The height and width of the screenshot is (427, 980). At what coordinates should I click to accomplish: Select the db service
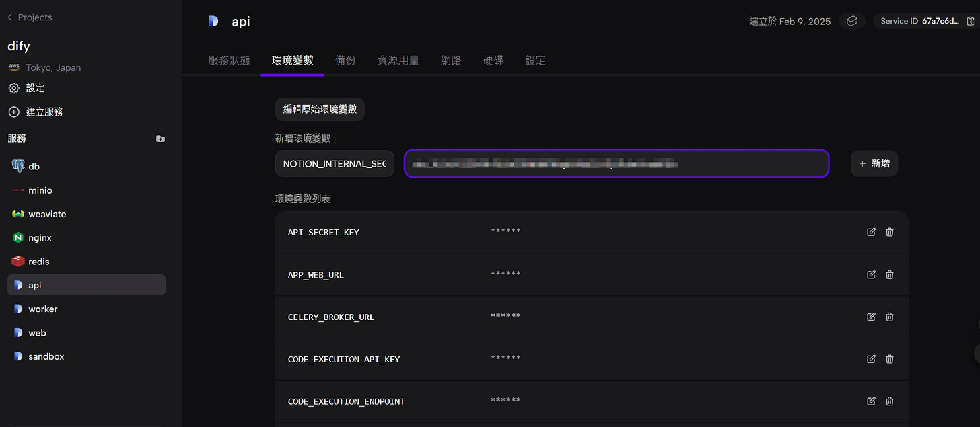click(x=86, y=166)
